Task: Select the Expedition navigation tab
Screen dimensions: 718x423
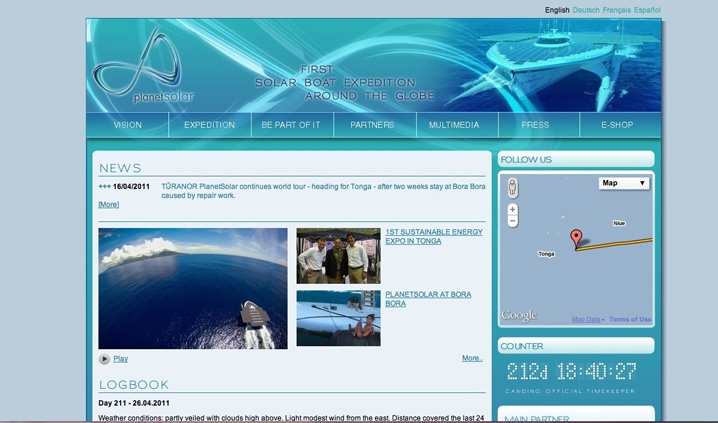Action: click(x=210, y=125)
